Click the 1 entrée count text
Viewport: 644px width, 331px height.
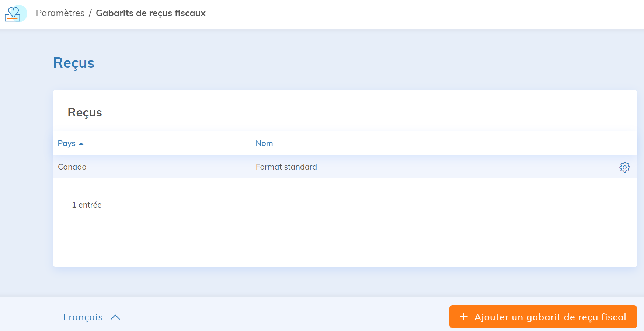pyautogui.click(x=87, y=205)
